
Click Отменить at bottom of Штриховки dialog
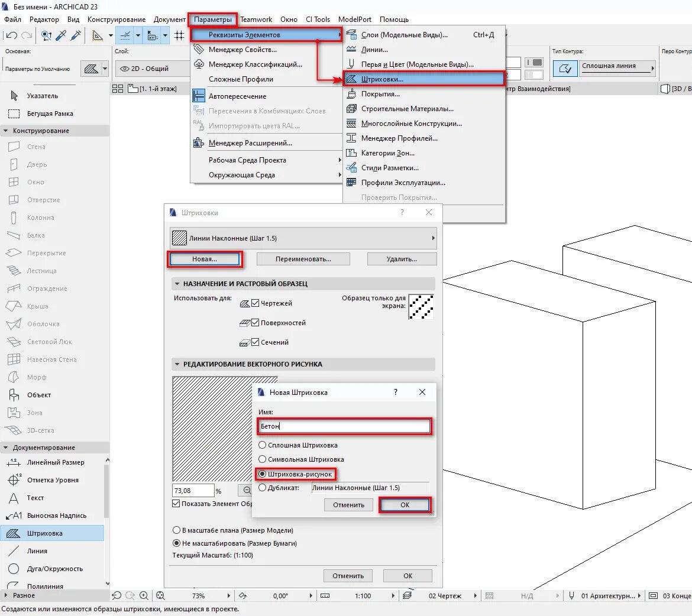348,576
